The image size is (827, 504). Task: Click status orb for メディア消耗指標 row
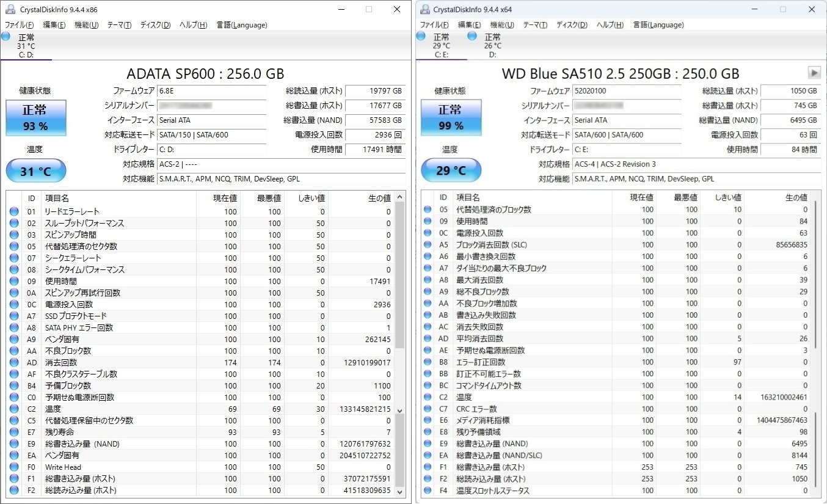point(428,420)
